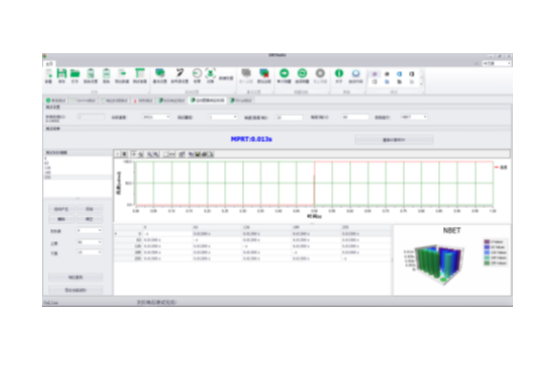Screen dimensions: 540x380
Task: Click the 删除 button in left panel
Action: [x=61, y=219]
